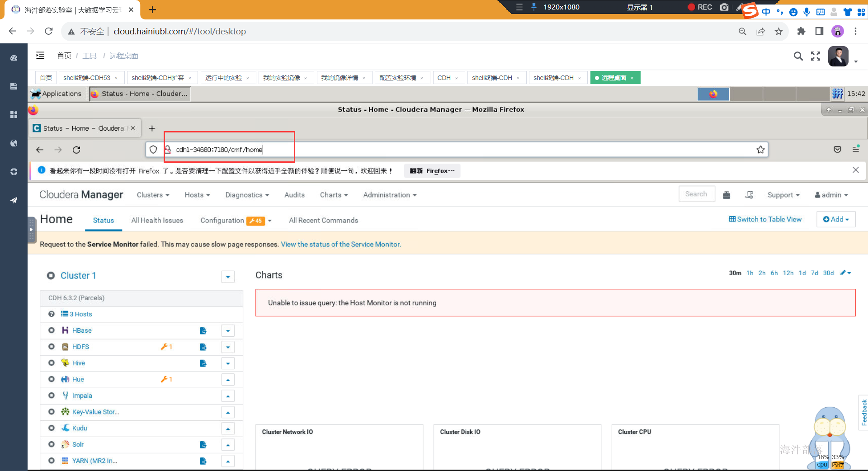Toggle the sidebar collapse hamburger icon
Viewport: 868px width, 471px height.
pos(40,55)
